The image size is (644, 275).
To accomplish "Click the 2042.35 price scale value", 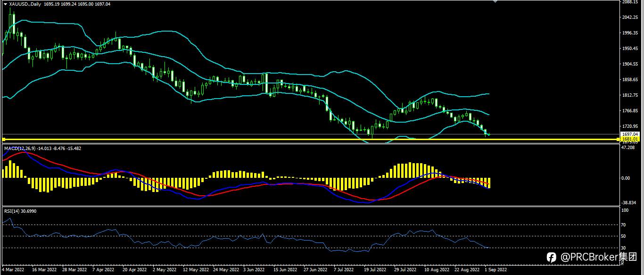I will pyautogui.click(x=630, y=17).
